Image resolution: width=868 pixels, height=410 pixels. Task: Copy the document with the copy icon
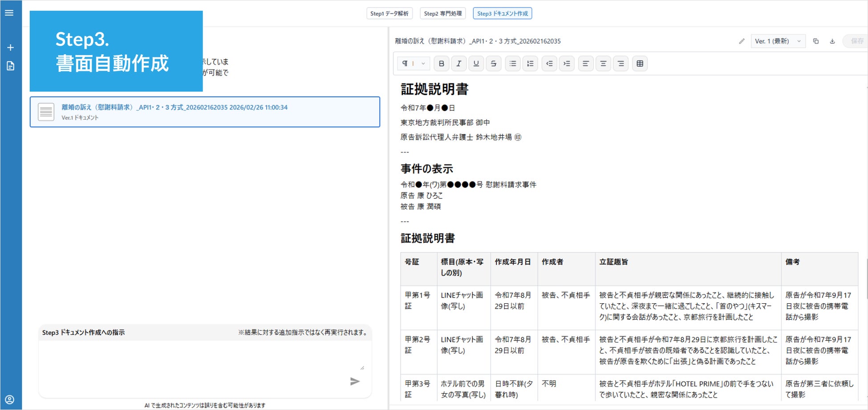[x=816, y=41]
